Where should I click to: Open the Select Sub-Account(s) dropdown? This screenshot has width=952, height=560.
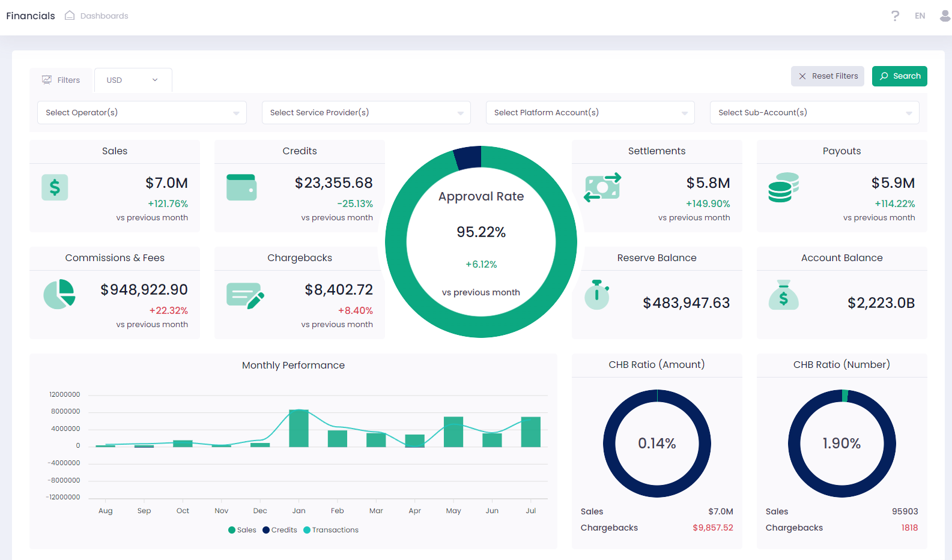coord(814,113)
